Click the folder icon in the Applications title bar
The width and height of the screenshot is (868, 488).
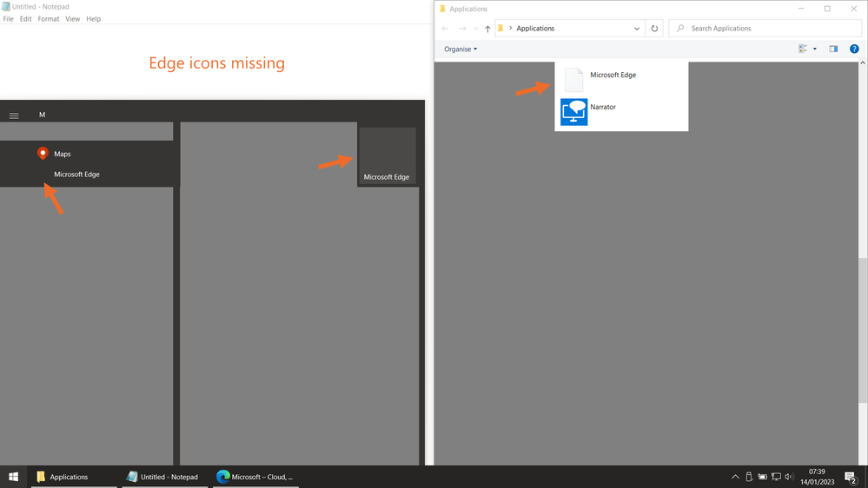pos(442,9)
